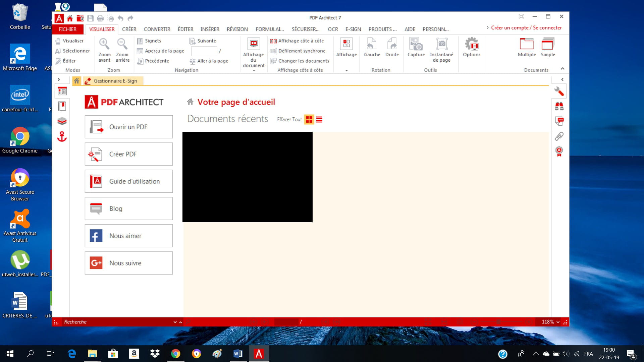Switch to the INSÉRER tab

coord(210,29)
